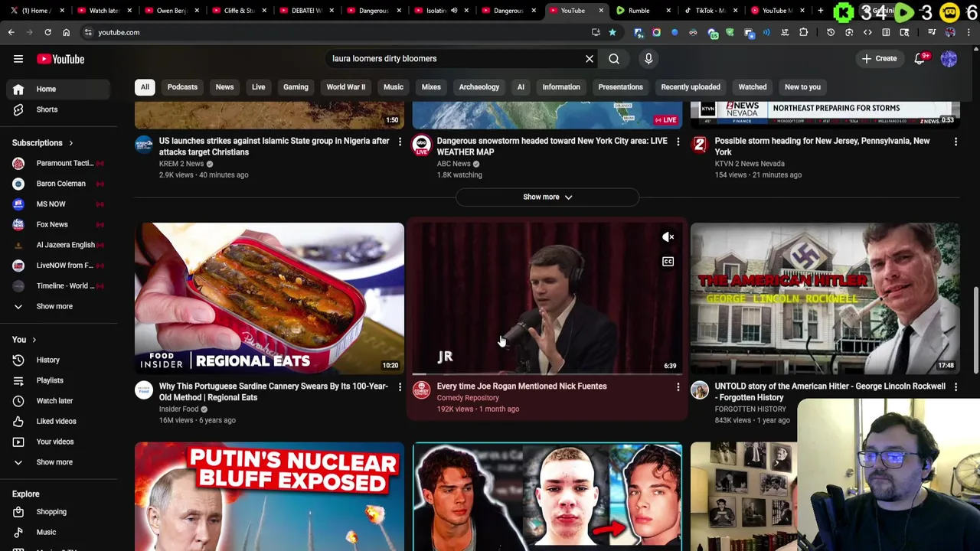This screenshot has width=980, height=551.
Task: Open the Portuguese Sardine Cannery video thumbnail
Action: click(x=269, y=298)
